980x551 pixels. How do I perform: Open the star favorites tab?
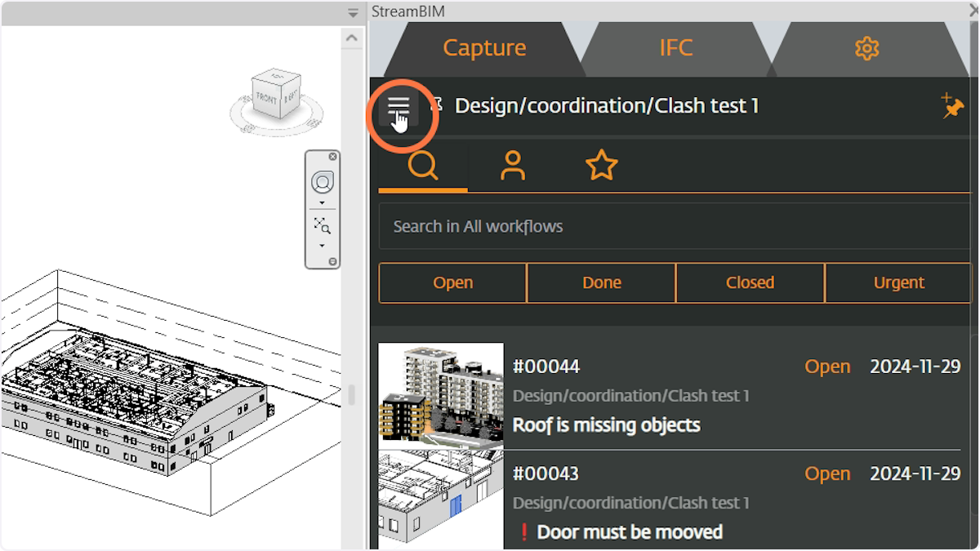pyautogui.click(x=602, y=166)
